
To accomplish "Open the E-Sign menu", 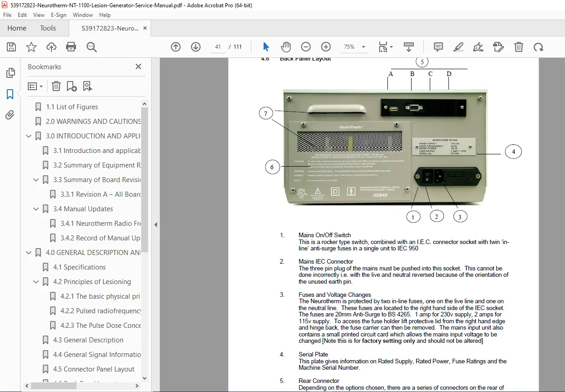I will [x=59, y=15].
